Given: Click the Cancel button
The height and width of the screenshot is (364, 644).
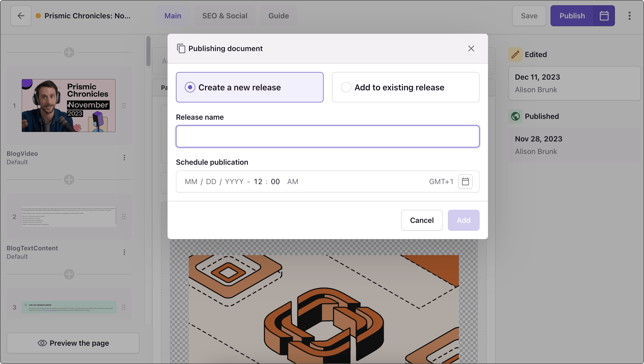Looking at the screenshot, I should tap(422, 220).
